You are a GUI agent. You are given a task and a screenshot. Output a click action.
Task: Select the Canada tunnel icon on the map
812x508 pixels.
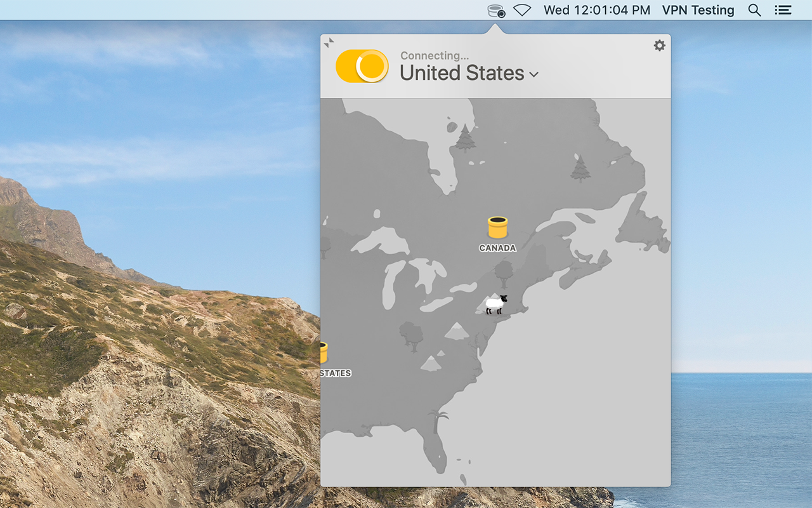497,227
